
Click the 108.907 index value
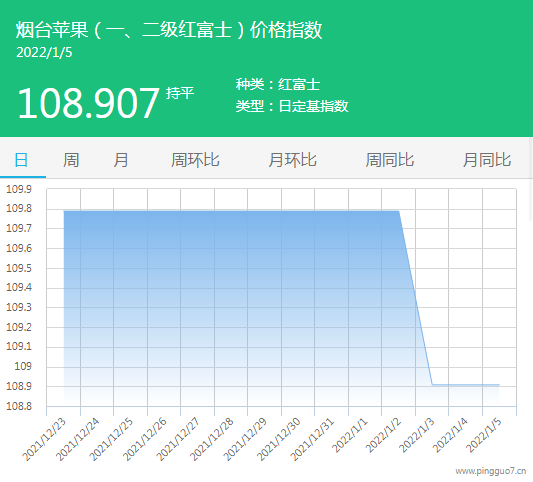coord(88,103)
